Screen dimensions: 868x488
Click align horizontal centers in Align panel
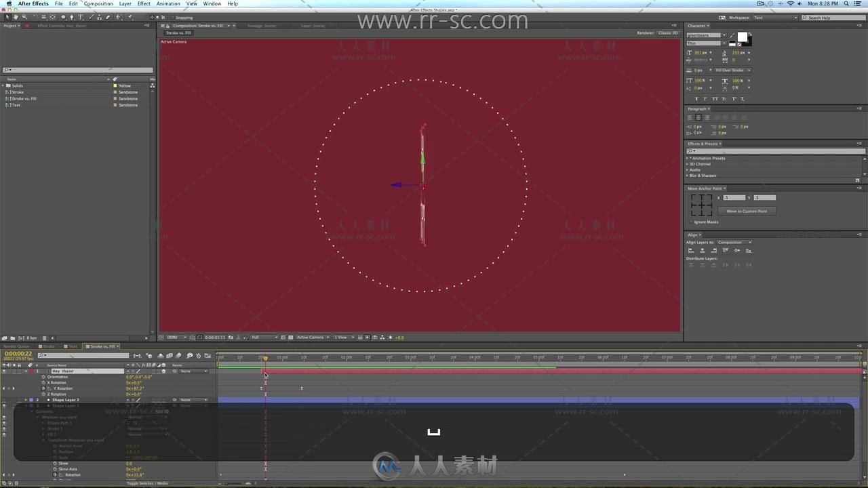pos(703,250)
